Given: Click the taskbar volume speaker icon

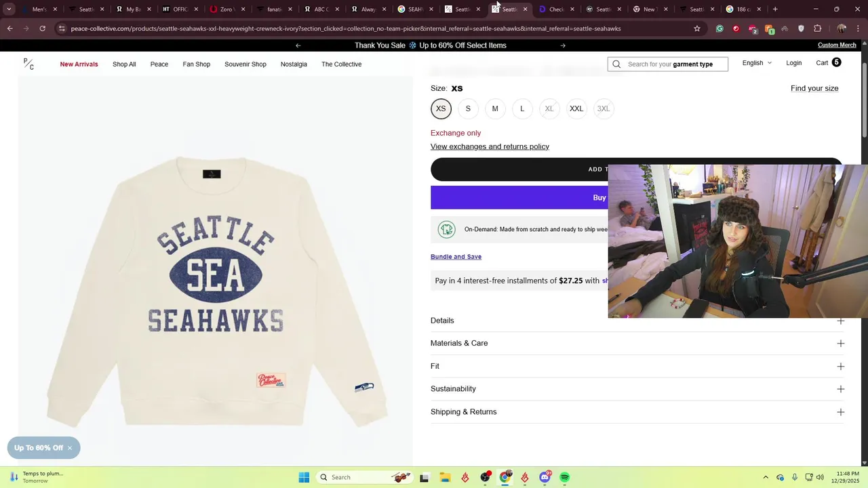Looking at the screenshot, I should (820, 477).
